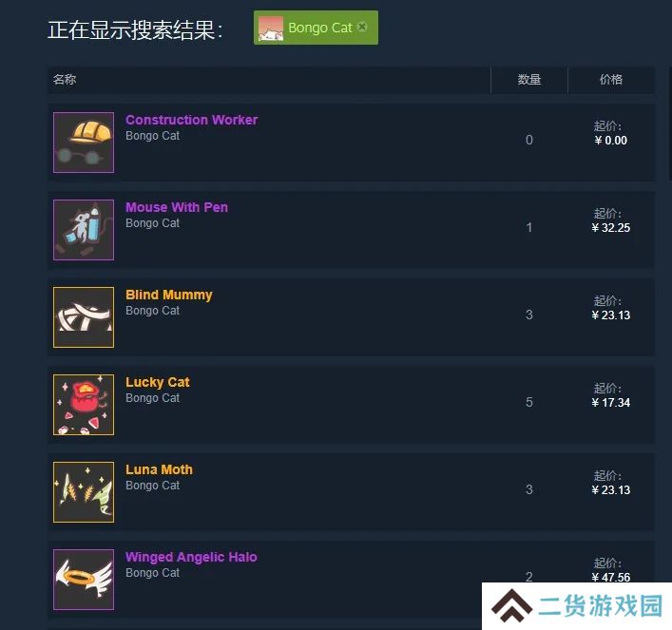Open the Blind Mummy item icon
The image size is (672, 630).
tap(84, 317)
